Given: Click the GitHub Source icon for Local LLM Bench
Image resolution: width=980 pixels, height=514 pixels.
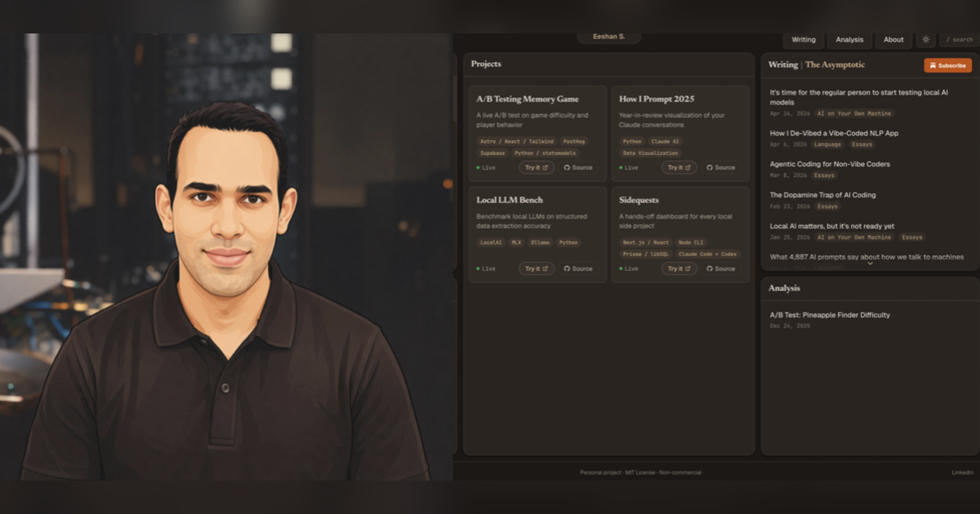Looking at the screenshot, I should point(567,268).
